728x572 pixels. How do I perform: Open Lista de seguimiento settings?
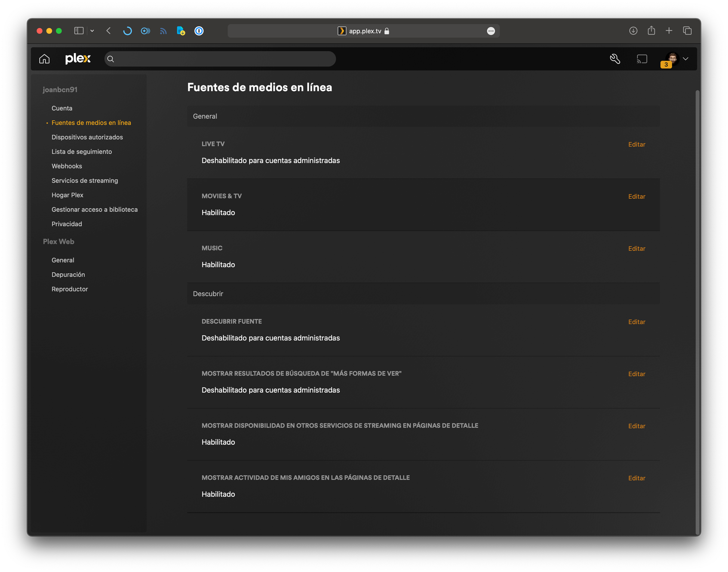[x=82, y=152]
